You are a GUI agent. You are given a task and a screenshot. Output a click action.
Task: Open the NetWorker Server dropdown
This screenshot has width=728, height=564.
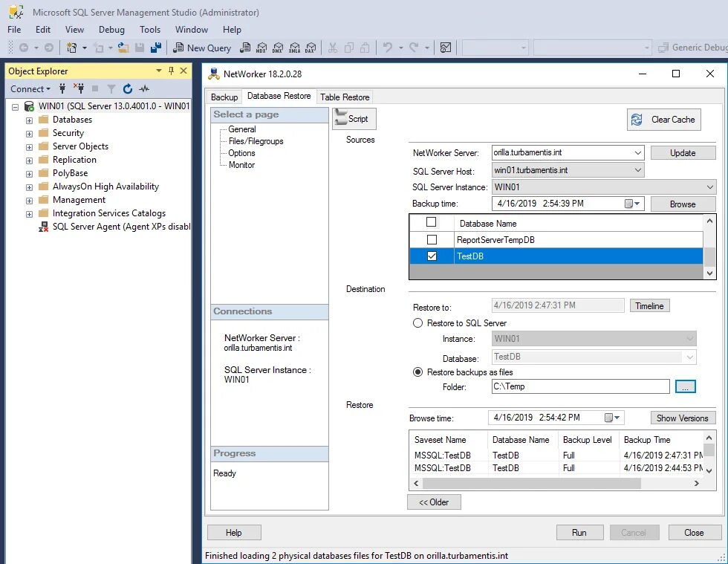coord(638,152)
